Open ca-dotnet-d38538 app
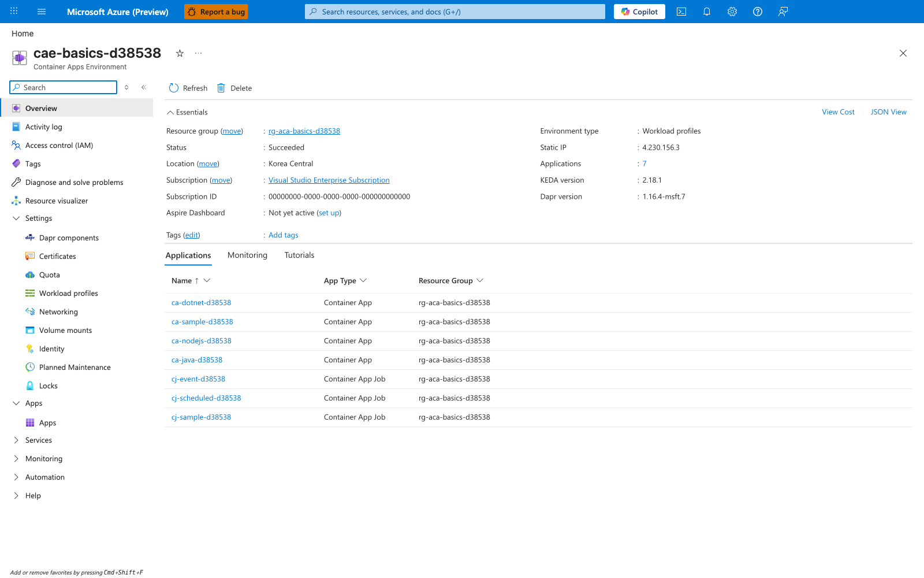924x578 pixels. [202, 303]
